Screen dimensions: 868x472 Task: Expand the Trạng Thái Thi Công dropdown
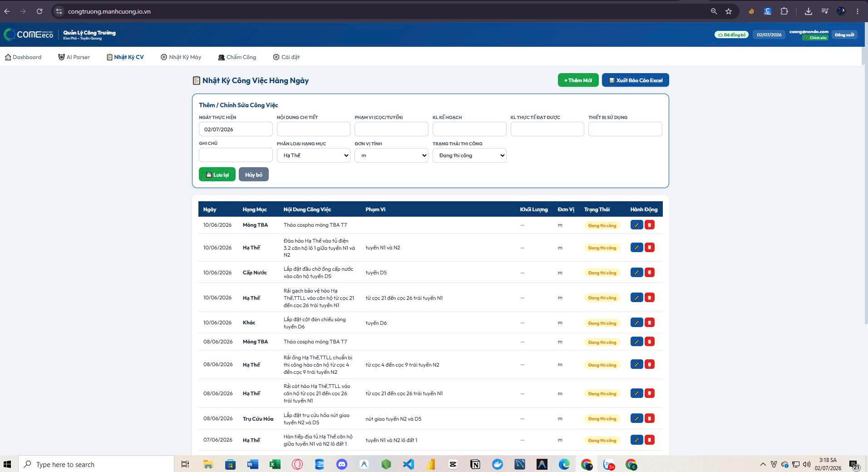pos(469,155)
